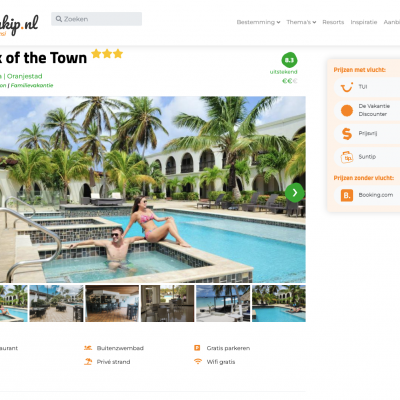Expand the Thema's dropdown menu
The image size is (400, 400).
pyautogui.click(x=301, y=22)
